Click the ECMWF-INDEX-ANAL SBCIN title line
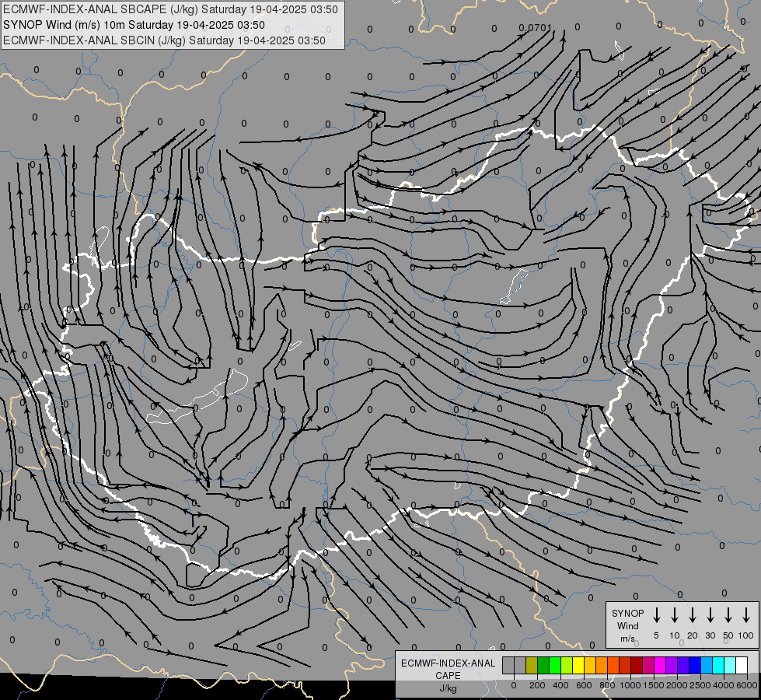The image size is (761, 700). (x=164, y=40)
